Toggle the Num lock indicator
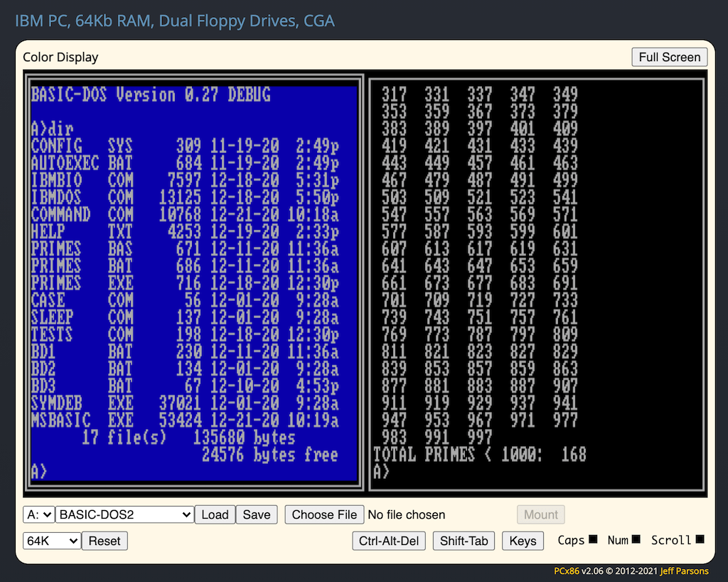The height and width of the screenshot is (582, 728). tap(636, 539)
